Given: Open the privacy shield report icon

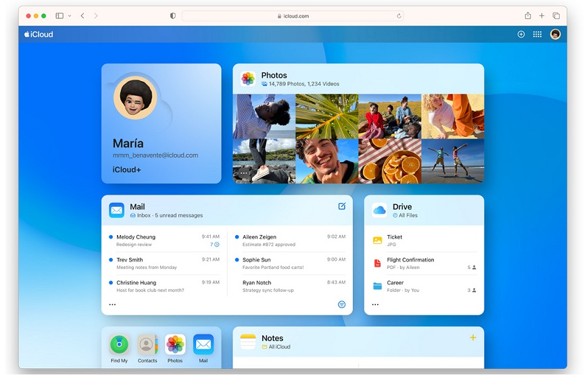Looking at the screenshot, I should pyautogui.click(x=173, y=16).
